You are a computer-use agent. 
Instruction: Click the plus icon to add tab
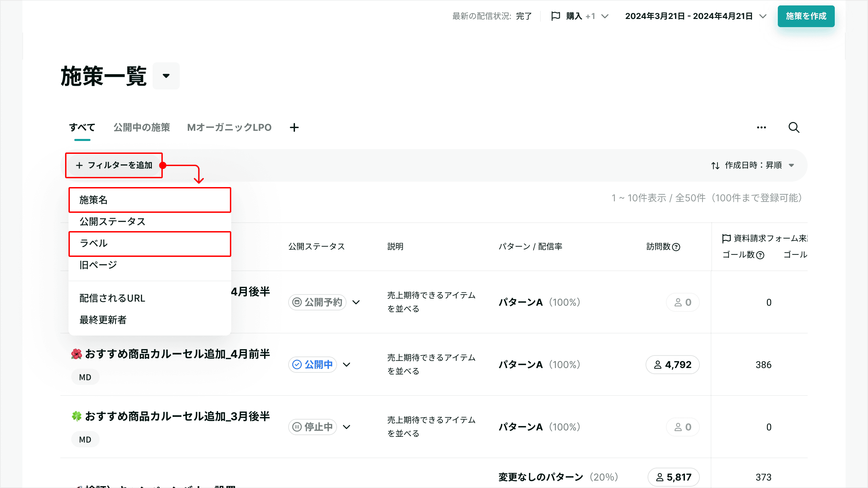[294, 128]
